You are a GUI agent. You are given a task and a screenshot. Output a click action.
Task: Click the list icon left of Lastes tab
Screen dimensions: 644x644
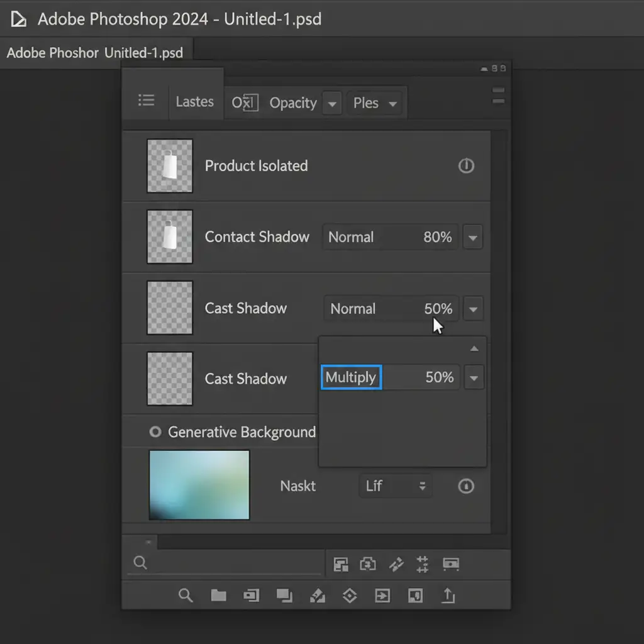click(146, 101)
